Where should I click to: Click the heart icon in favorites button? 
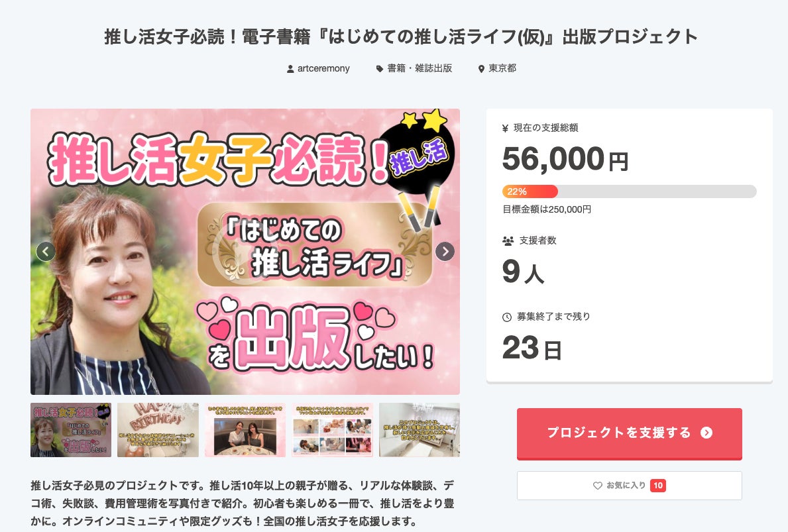click(598, 485)
